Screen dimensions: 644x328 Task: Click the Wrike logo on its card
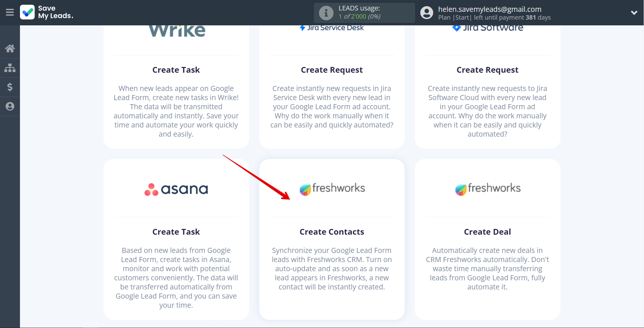[x=177, y=31]
